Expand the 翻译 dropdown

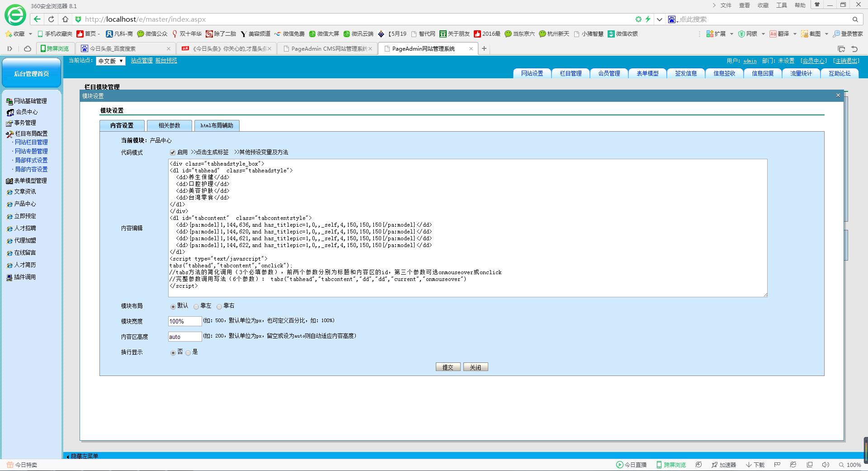click(795, 33)
